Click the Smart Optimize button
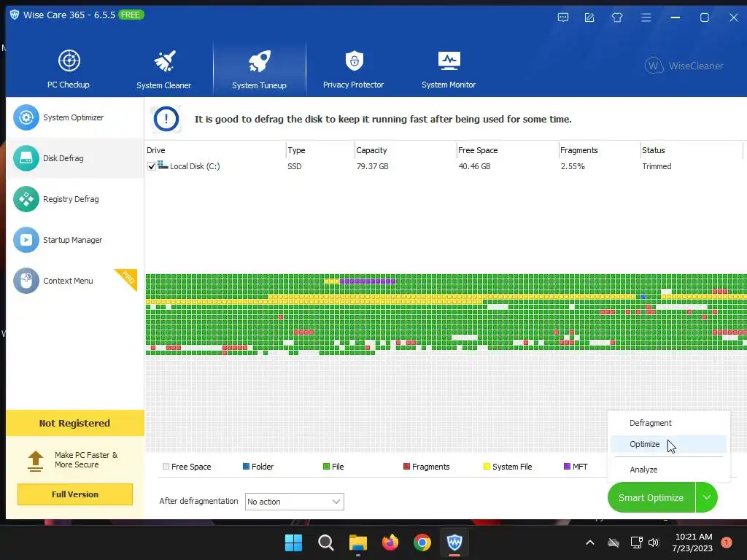 click(x=651, y=497)
